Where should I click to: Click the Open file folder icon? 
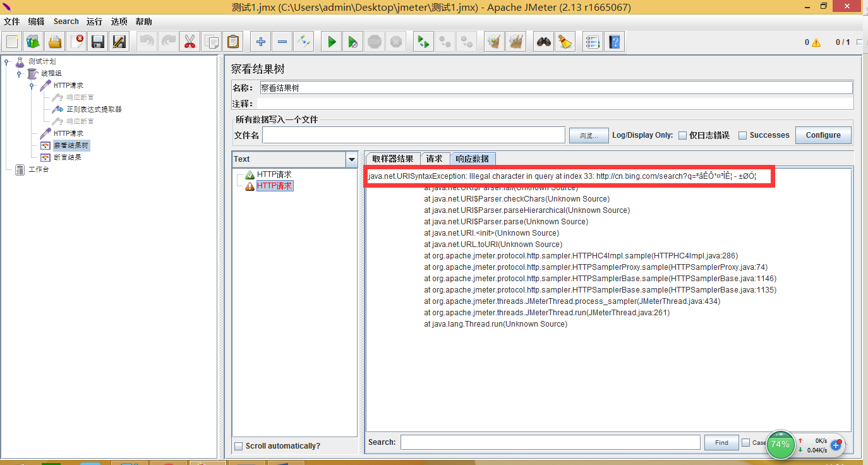[55, 42]
